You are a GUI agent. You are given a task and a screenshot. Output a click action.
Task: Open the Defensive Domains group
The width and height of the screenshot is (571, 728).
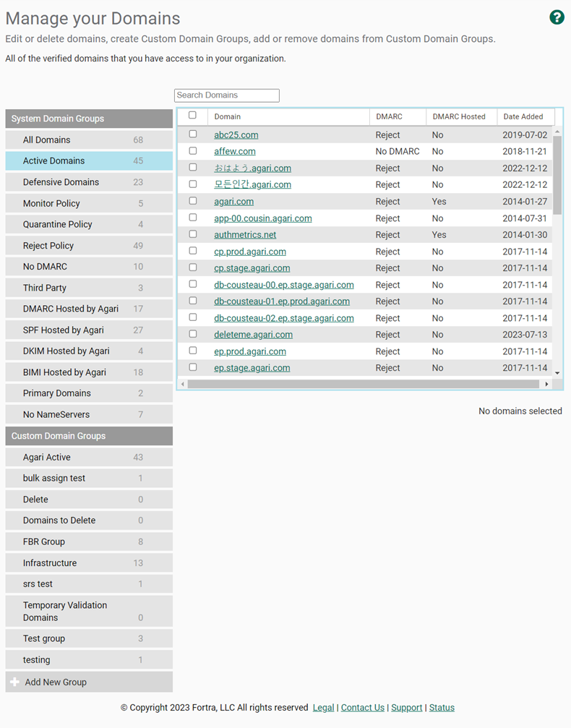click(x=89, y=182)
